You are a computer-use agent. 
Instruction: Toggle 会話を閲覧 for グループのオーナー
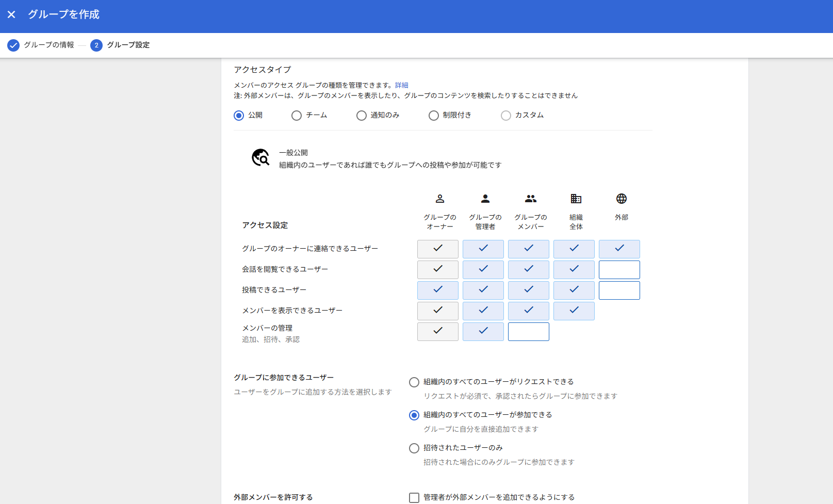pos(438,270)
